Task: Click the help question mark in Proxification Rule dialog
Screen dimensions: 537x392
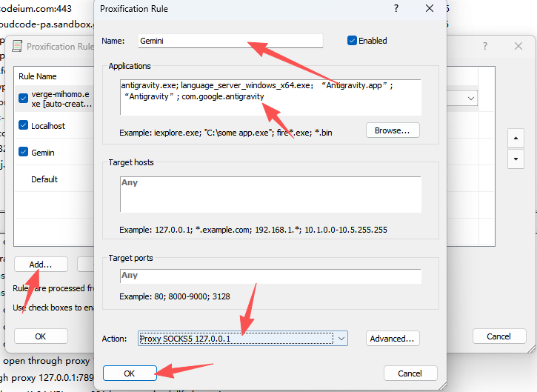Action: click(396, 9)
